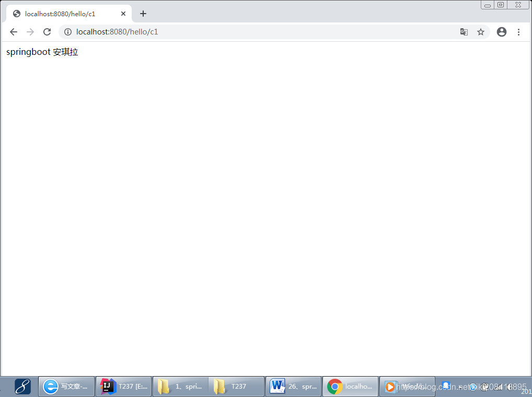Open the '1、spri...' folder taskbar item

pyautogui.click(x=181, y=387)
